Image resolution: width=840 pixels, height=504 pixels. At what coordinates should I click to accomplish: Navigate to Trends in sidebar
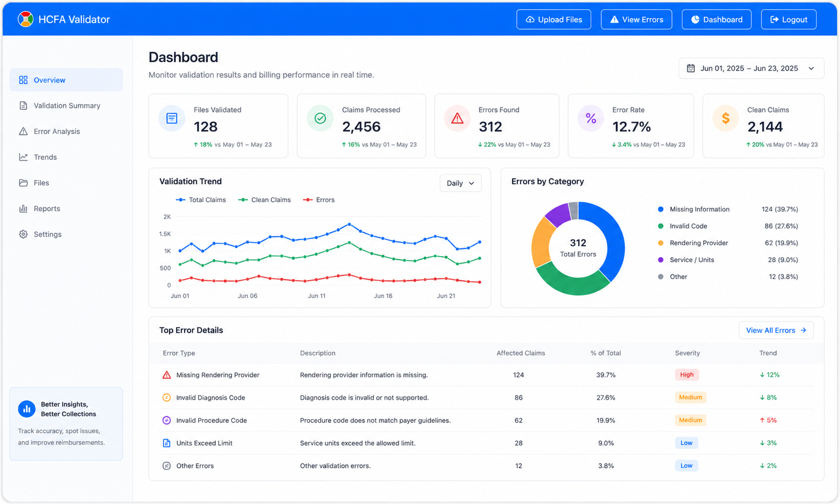(x=66, y=157)
